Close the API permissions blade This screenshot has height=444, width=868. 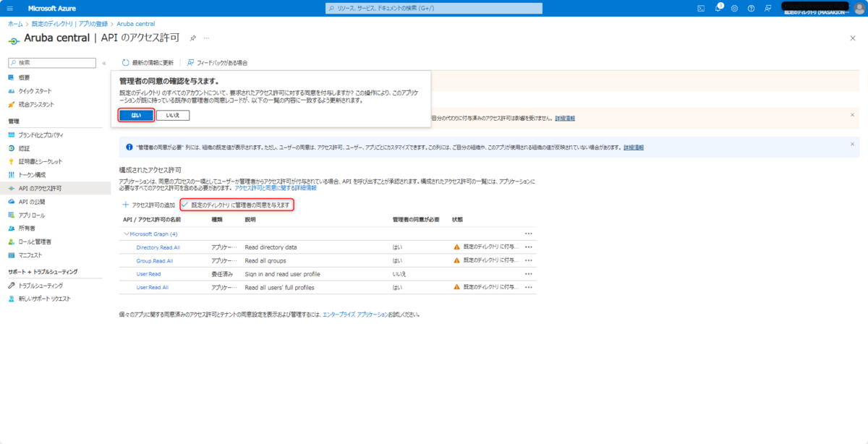point(852,38)
